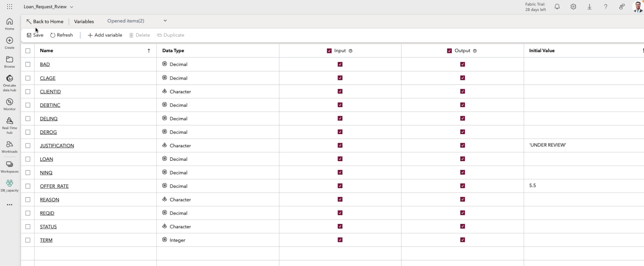Open the settings gear icon
Viewport: 644px width, 266px height.
tap(573, 7)
